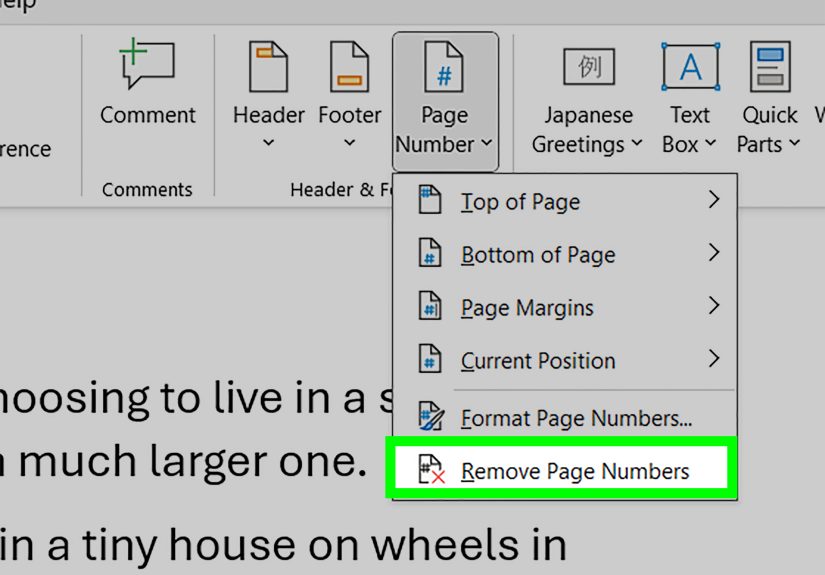Image resolution: width=825 pixels, height=575 pixels.
Task: Click the Footer page icon
Action: coord(350,66)
